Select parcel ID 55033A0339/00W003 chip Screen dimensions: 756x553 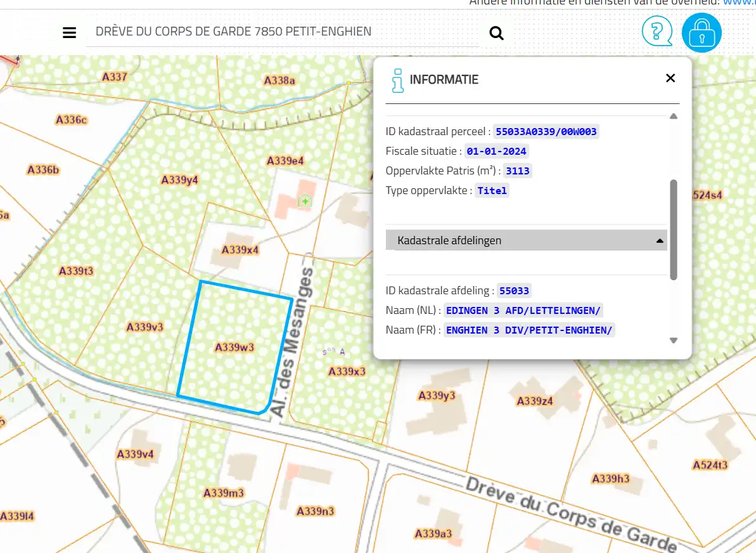tap(546, 131)
